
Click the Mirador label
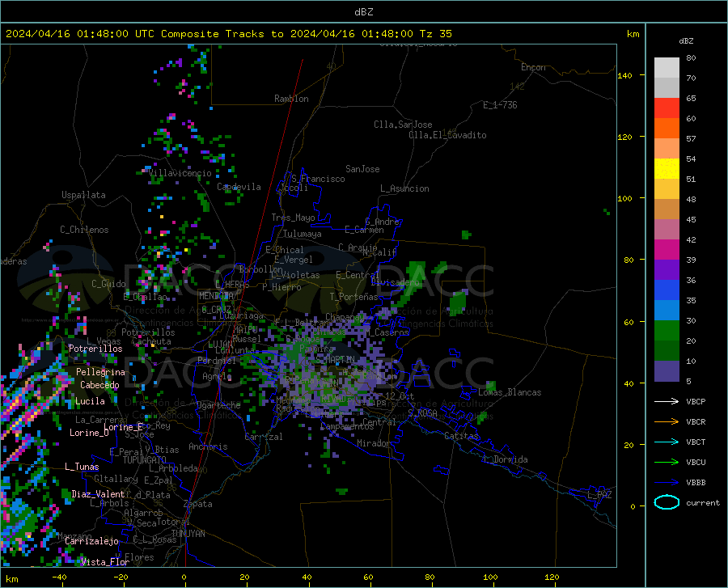[x=374, y=443]
